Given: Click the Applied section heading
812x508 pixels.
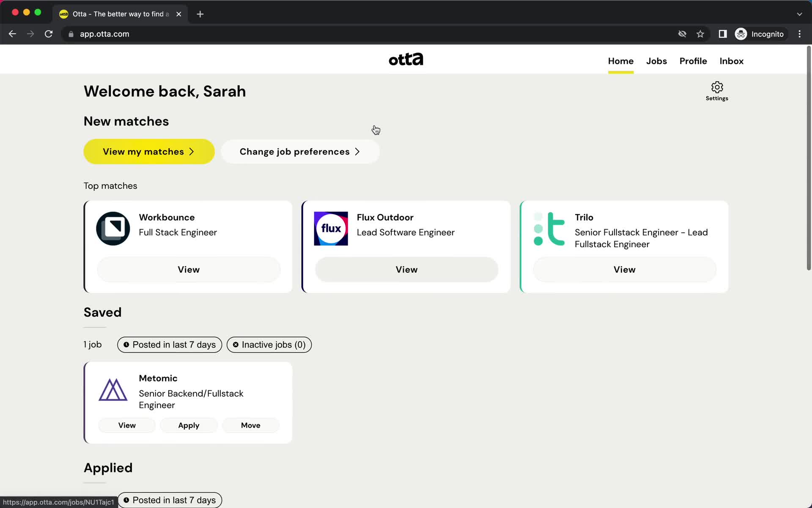Looking at the screenshot, I should (x=108, y=468).
